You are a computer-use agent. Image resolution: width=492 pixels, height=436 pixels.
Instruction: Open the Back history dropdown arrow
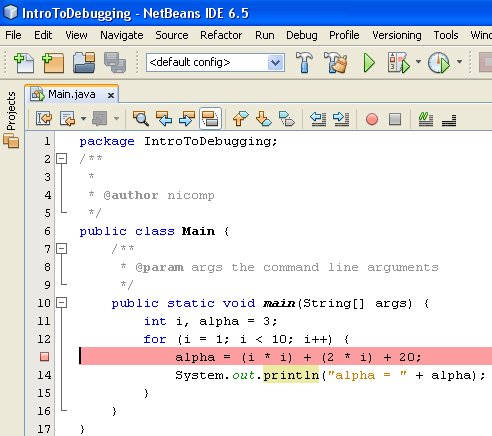click(x=83, y=118)
